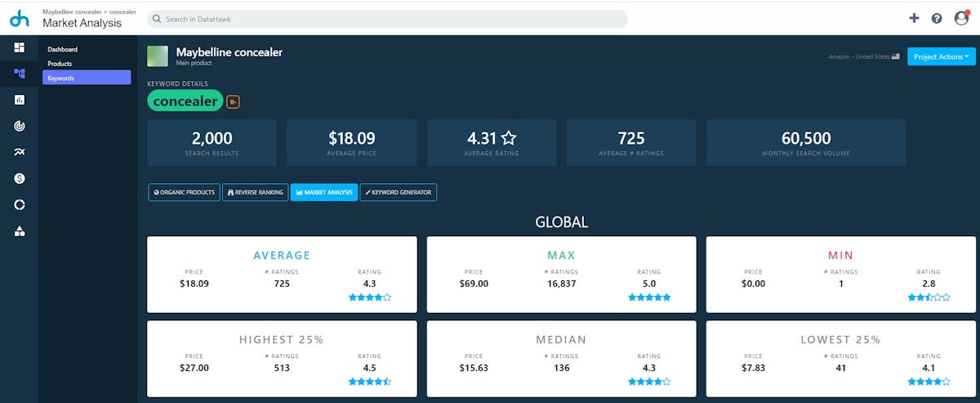Click the MIN card heading

841,255
